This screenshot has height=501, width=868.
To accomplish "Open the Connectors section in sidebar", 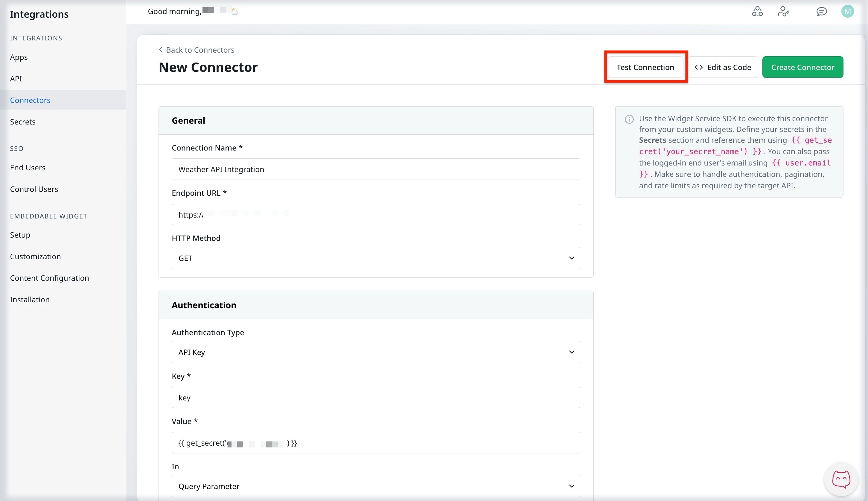I will 30,100.
